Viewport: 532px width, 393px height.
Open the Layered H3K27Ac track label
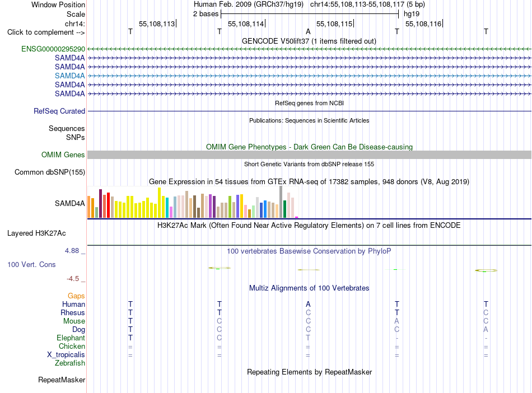[36, 233]
